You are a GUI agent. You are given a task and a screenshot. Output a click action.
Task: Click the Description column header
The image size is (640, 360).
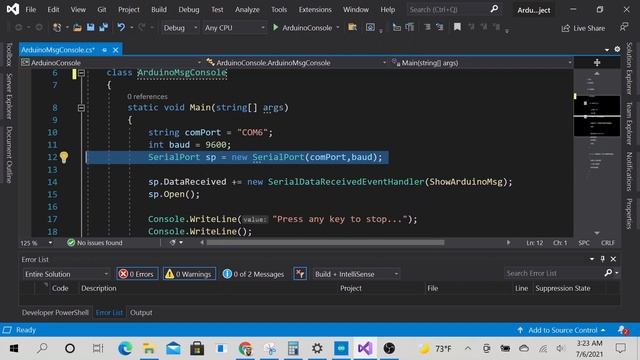point(98,288)
